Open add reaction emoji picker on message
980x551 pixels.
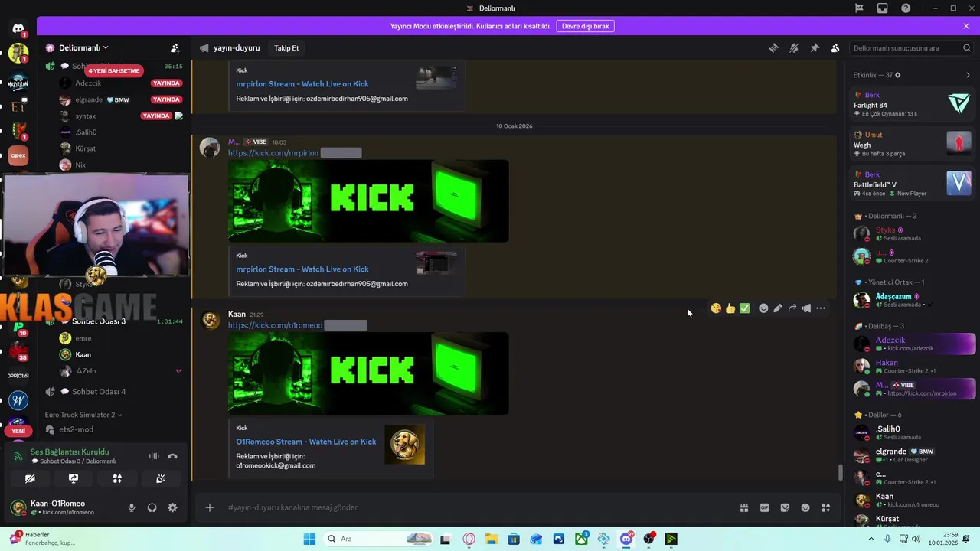[763, 308]
